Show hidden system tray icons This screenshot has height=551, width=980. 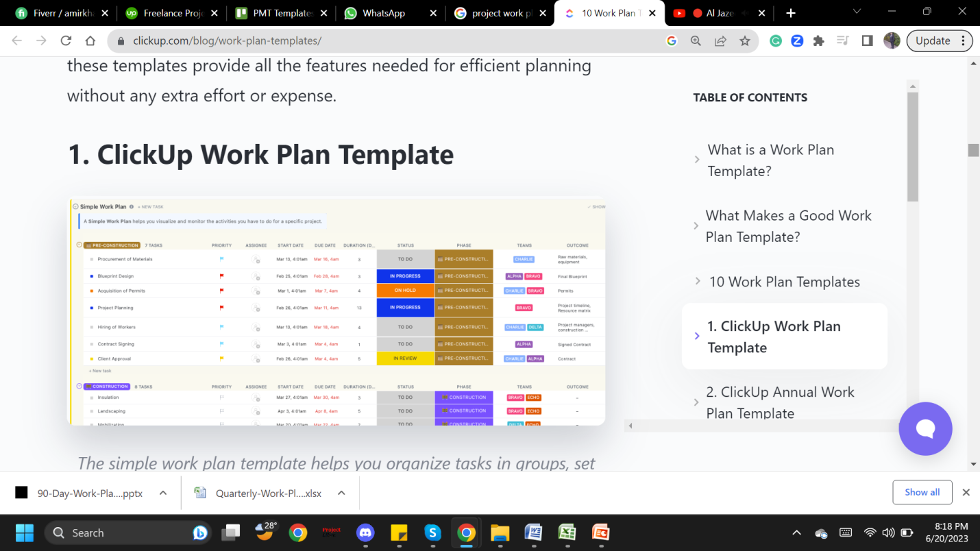tap(796, 532)
